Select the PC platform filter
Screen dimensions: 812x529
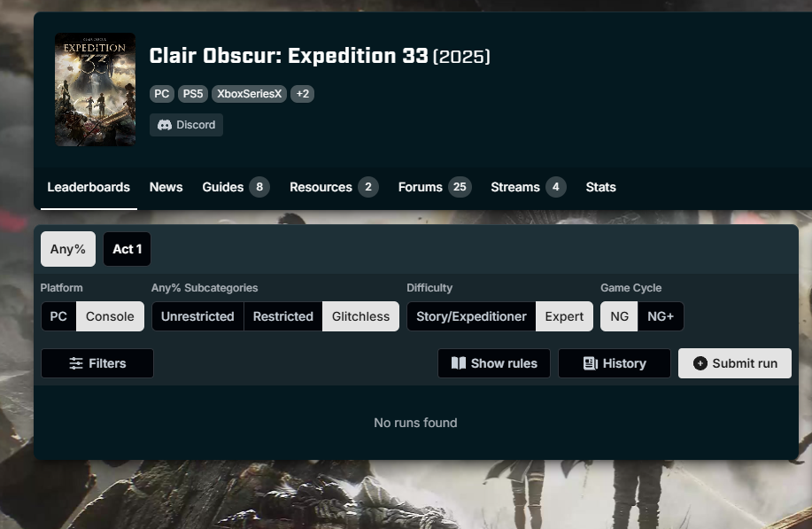coord(58,316)
